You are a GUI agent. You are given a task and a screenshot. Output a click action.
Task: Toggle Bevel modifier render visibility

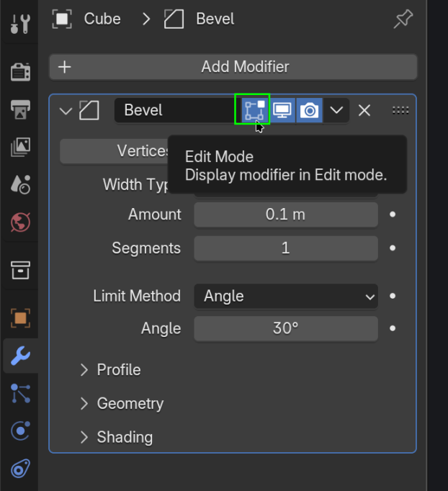[310, 110]
